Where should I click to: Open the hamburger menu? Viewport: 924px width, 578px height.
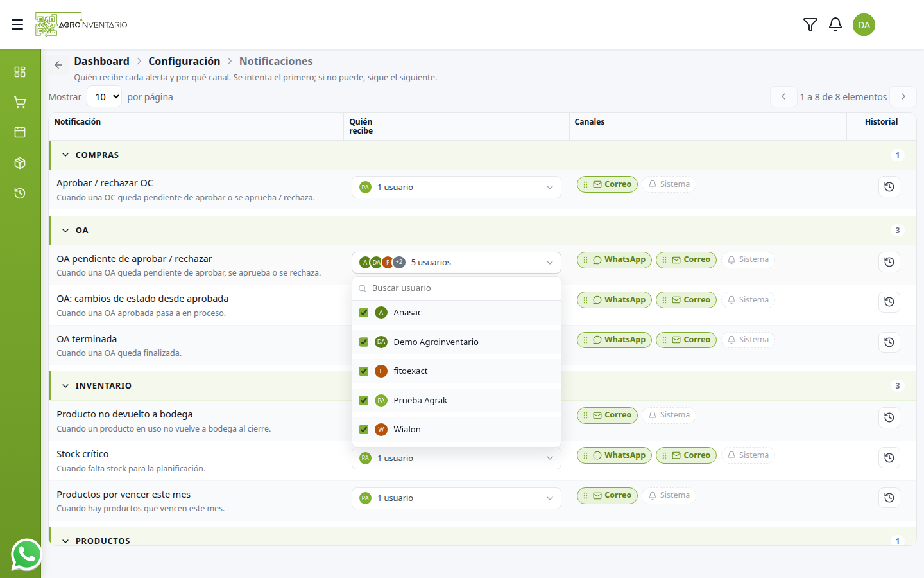tap(17, 24)
